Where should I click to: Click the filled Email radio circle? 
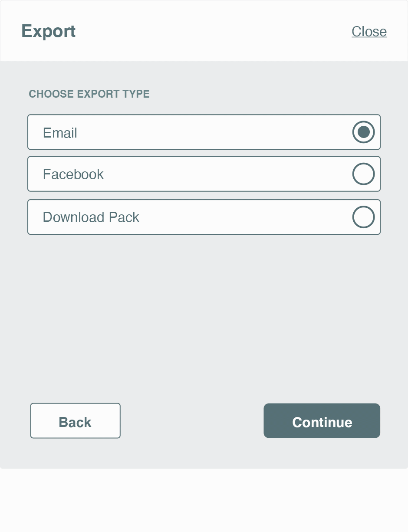click(363, 132)
